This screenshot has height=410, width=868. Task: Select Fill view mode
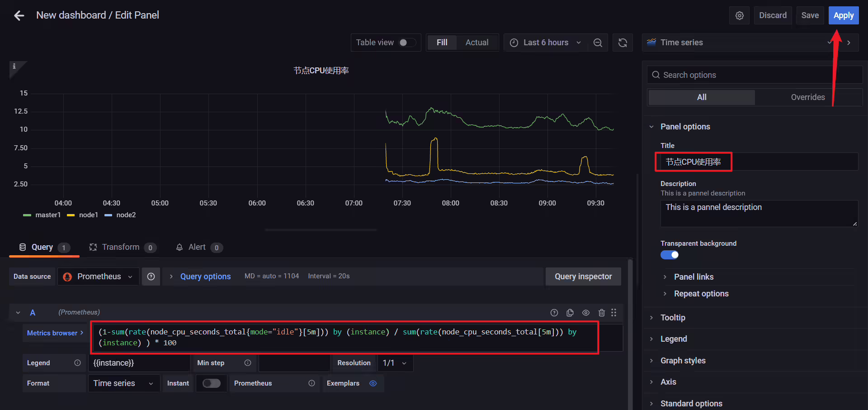tap(442, 43)
